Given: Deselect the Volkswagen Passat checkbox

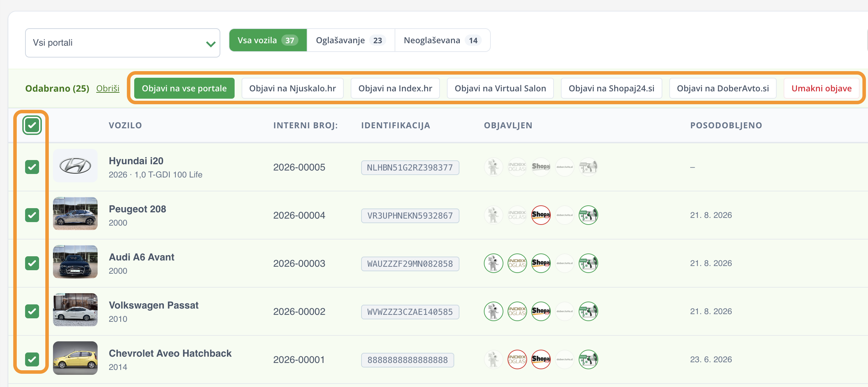Looking at the screenshot, I should point(32,311).
